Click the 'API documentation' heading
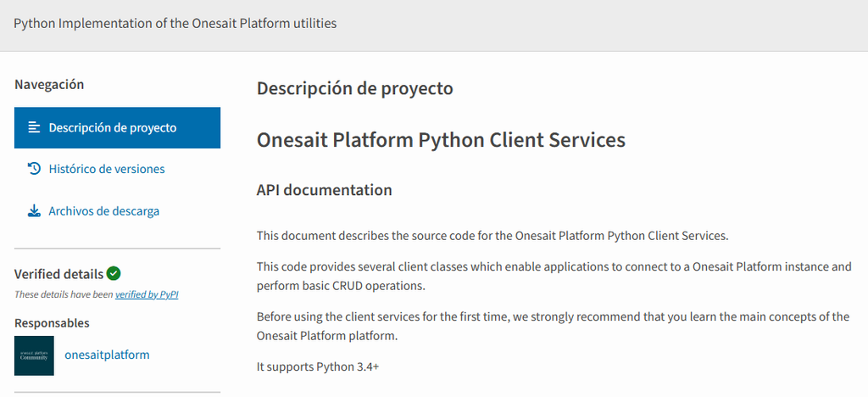 324,190
